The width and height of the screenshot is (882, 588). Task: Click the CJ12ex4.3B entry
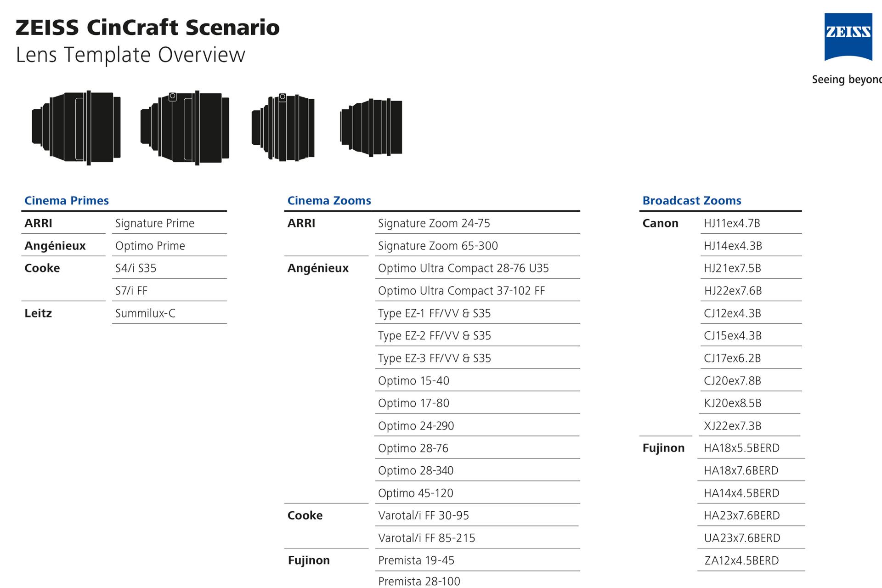click(732, 314)
